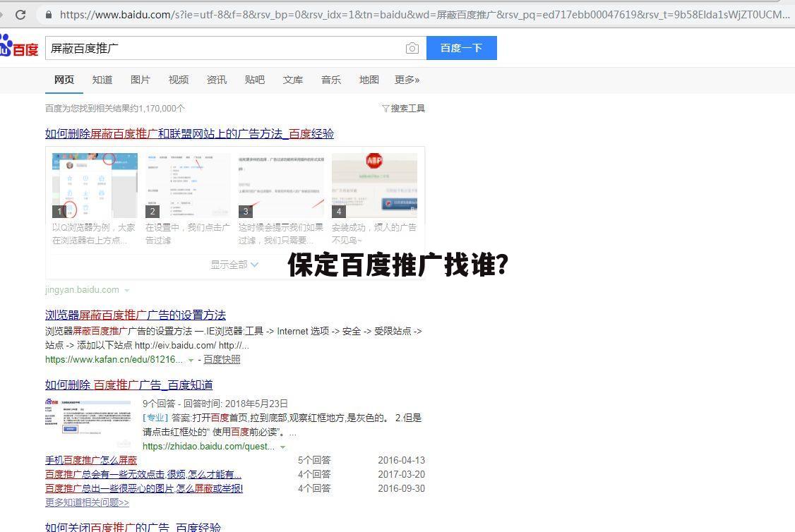Open the dropdown arrow after zhidao.baidu.com URL
The height and width of the screenshot is (532, 795).
[283, 446]
